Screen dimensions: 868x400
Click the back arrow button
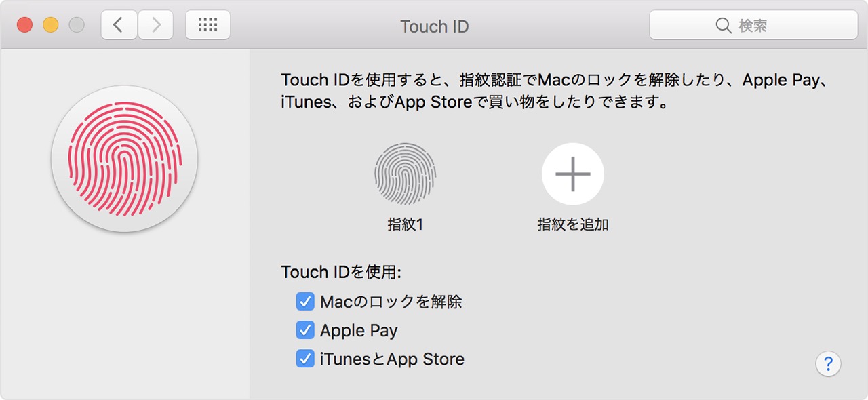click(x=119, y=26)
